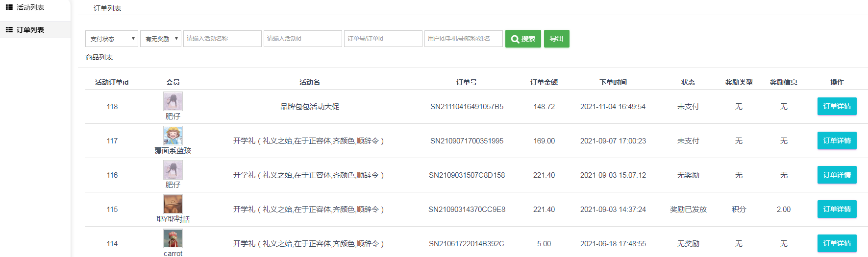Click the 覆面系蓝孩 avatar in order 117
This screenshot has height=257, width=868.
[173, 136]
